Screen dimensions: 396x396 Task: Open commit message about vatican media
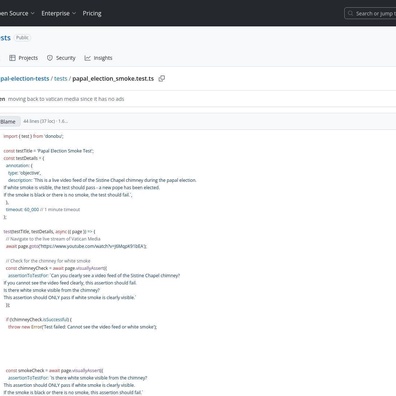66,99
